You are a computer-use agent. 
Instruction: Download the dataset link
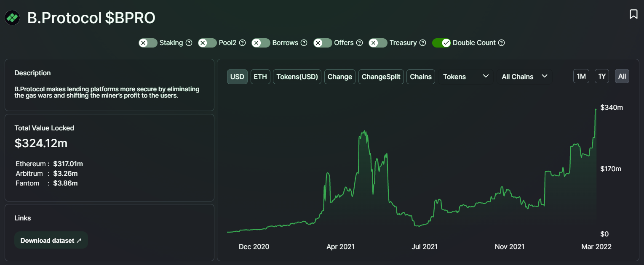point(51,240)
